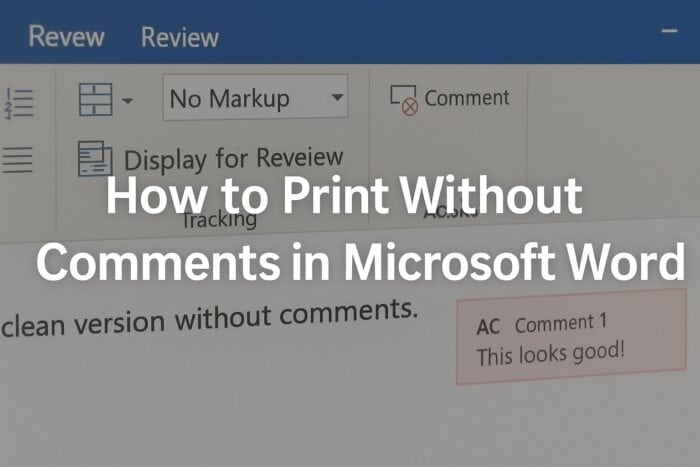This screenshot has height=467, width=700.
Task: Open the No Markup dropdown
Action: 255,98
